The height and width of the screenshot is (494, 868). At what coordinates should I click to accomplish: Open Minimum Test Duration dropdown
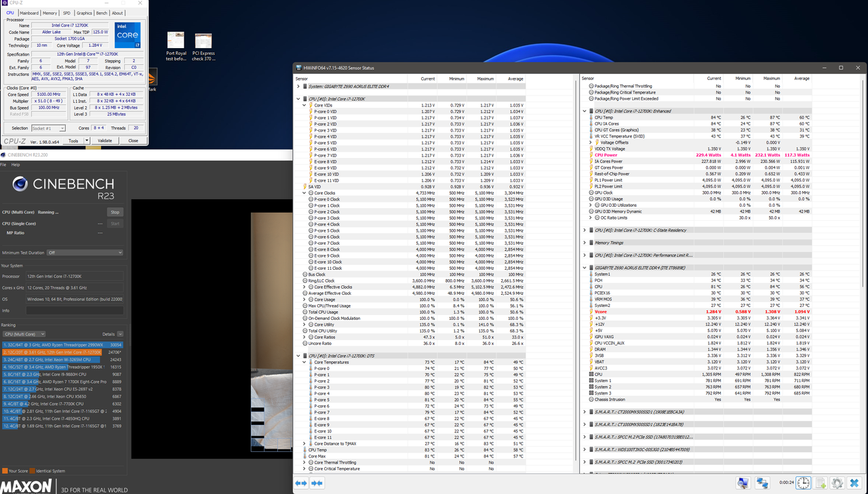click(85, 253)
